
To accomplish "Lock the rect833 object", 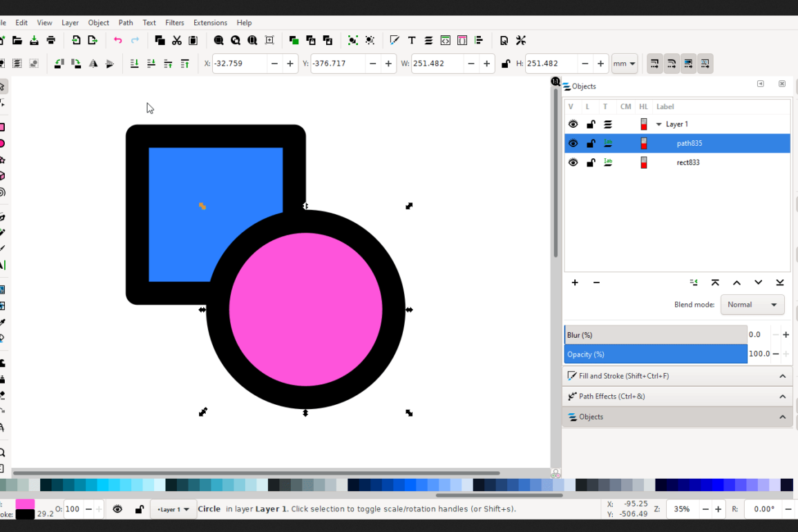I will (x=591, y=162).
